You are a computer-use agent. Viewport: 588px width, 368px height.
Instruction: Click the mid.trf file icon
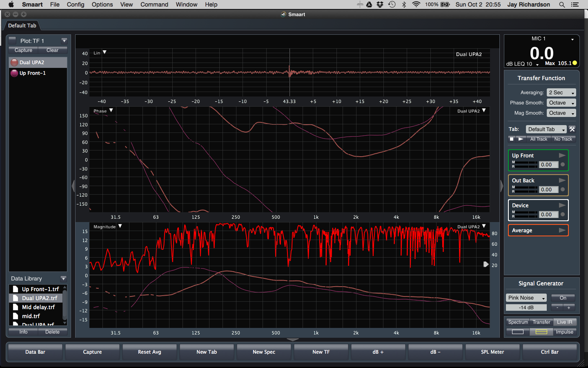[16, 316]
